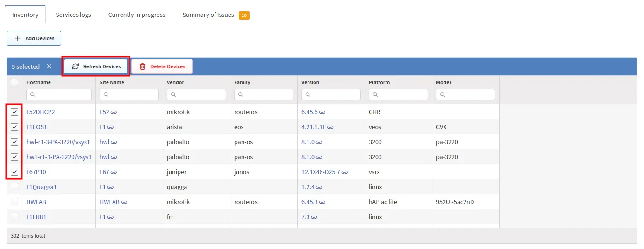Focus the Hostname filter search field
The width and height of the screenshot is (644, 249).
coord(59,95)
